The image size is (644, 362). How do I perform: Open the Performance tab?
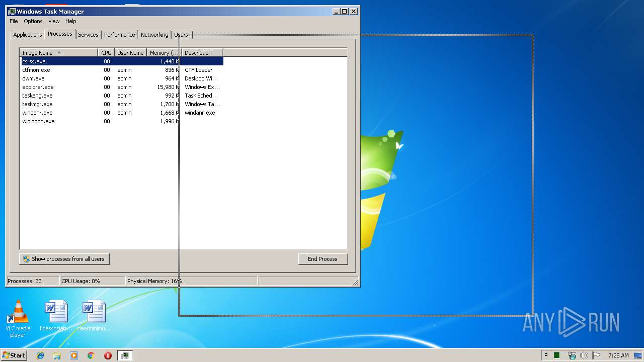coord(119,35)
